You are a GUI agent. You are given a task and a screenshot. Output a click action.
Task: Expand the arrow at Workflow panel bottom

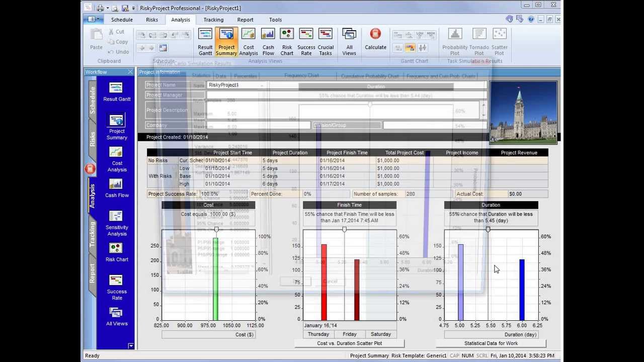(x=131, y=346)
